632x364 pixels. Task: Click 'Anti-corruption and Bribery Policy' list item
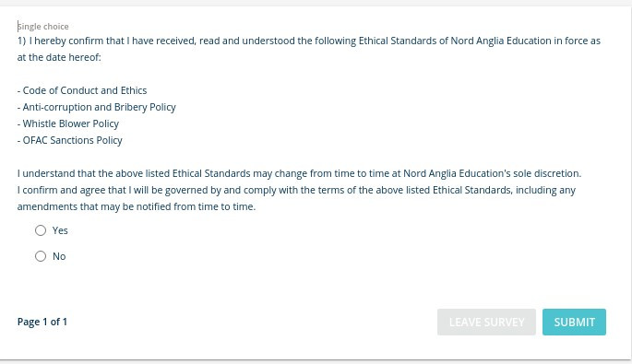(97, 107)
